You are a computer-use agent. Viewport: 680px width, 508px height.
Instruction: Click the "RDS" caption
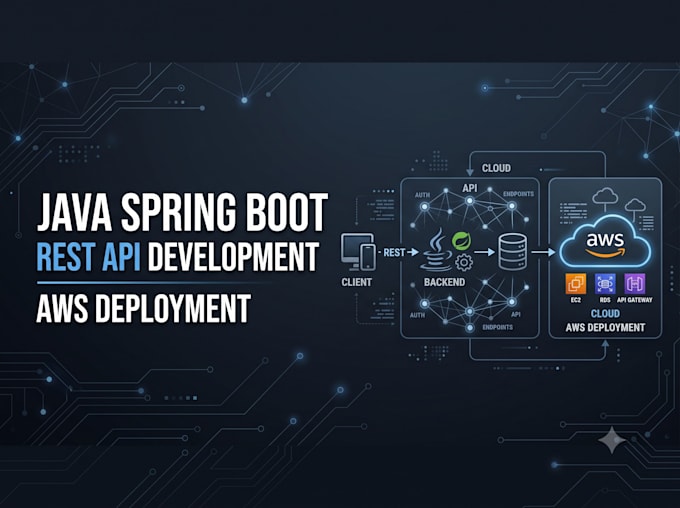(x=605, y=300)
